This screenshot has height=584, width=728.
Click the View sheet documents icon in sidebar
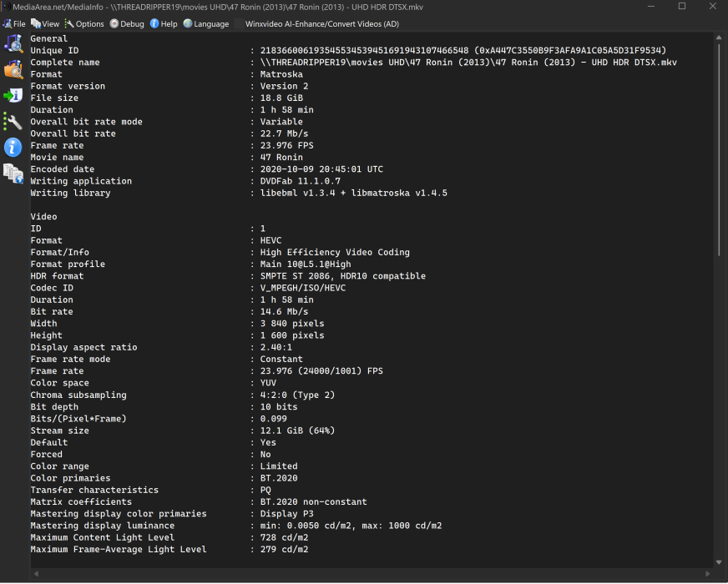click(13, 174)
